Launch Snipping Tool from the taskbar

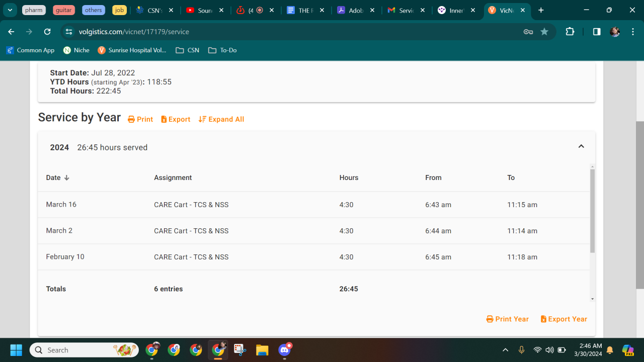pyautogui.click(x=239, y=350)
